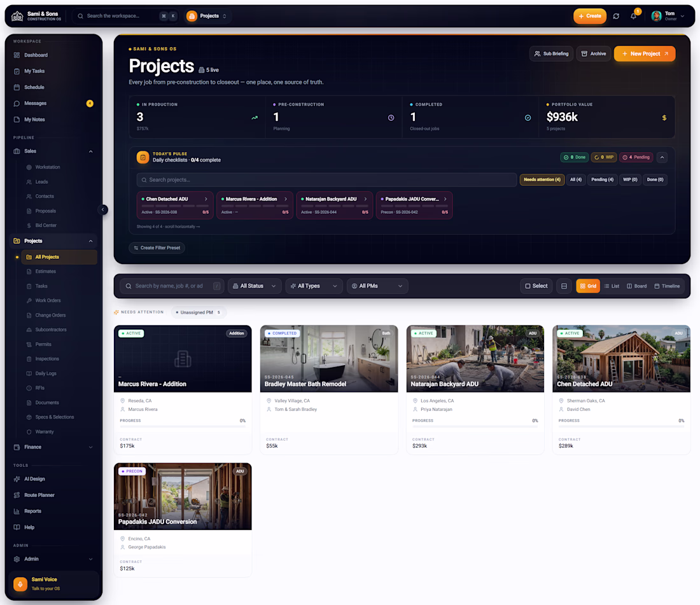This screenshot has height=605, width=700.
Task: Open Papadakis JADU Conver... checklist chip
Action: 414,205
